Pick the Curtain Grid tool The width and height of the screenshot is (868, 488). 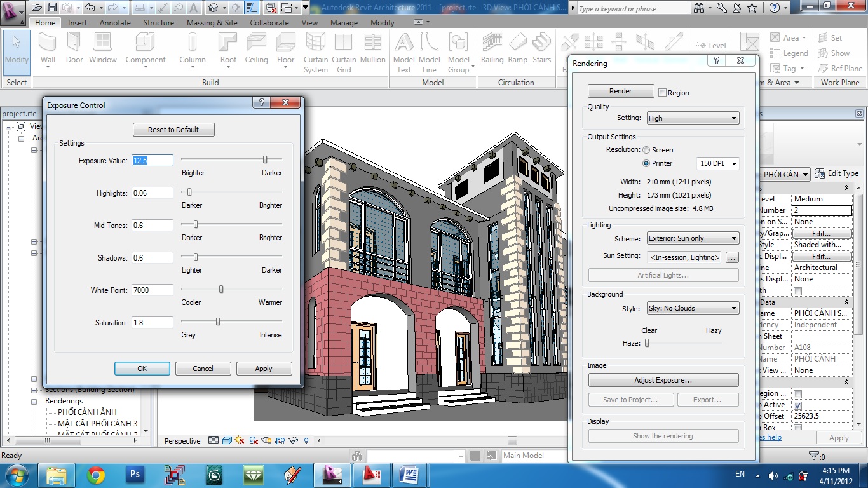(344, 53)
